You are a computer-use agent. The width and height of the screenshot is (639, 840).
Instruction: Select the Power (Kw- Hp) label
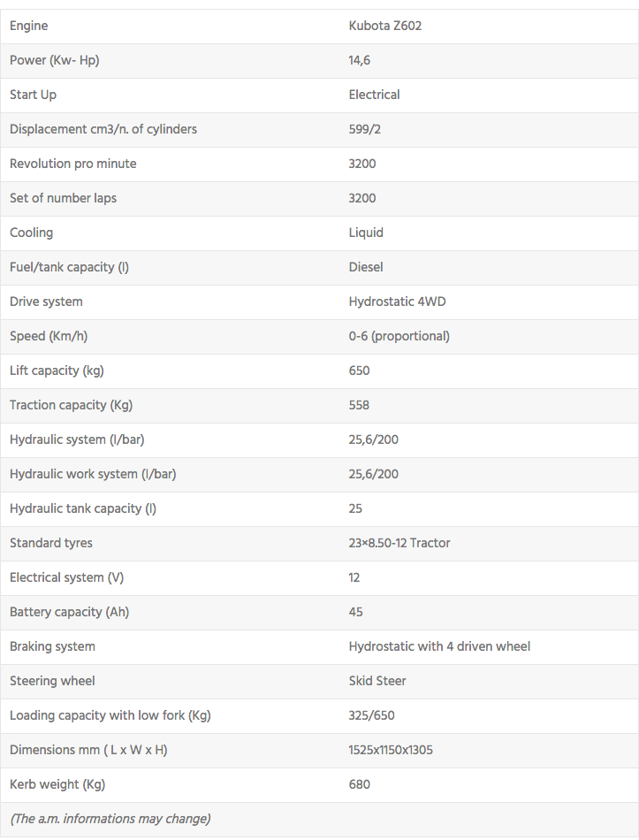coord(61,60)
